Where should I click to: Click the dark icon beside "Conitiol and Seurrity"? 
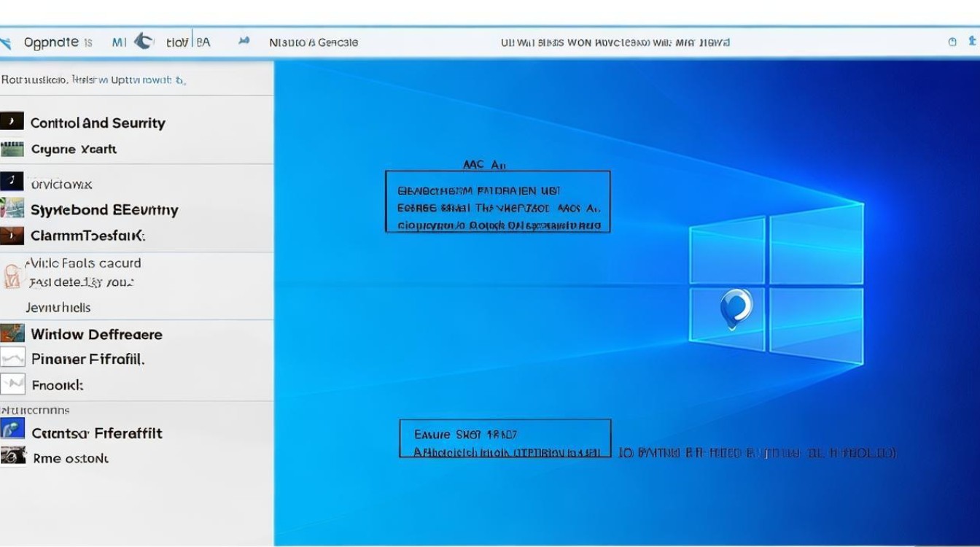point(12,122)
